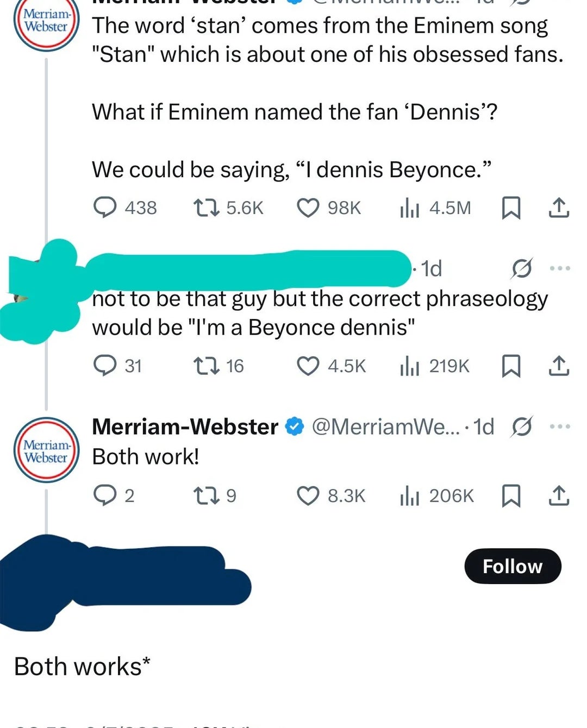Screen dimensions: 587x728
Task: Click Merriam-Webster's verified badge
Action: (x=293, y=426)
